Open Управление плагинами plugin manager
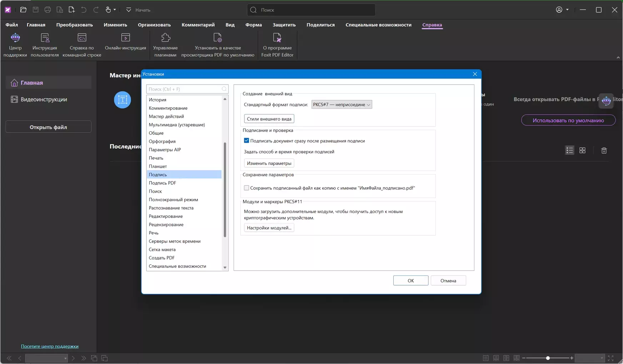 click(165, 45)
